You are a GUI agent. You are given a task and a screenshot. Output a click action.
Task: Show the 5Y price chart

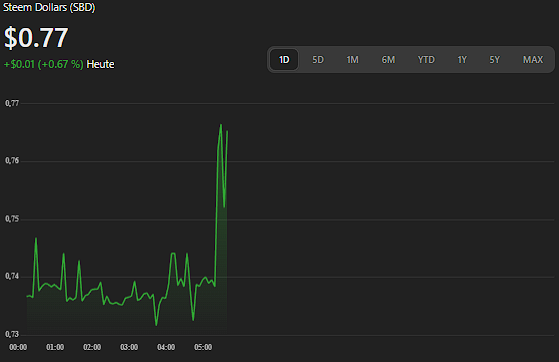(x=494, y=60)
